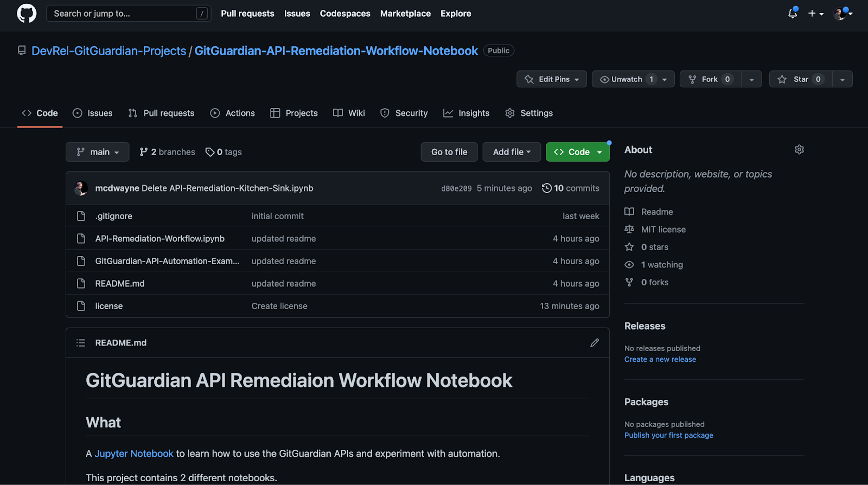Open the GitHub home logo
This screenshot has height=485, width=868.
tap(27, 13)
